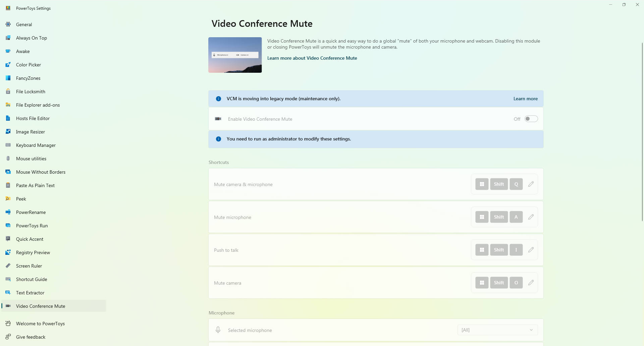644x346 pixels.
Task: Open Learn more about Video Conference Mute
Action: tap(312, 58)
